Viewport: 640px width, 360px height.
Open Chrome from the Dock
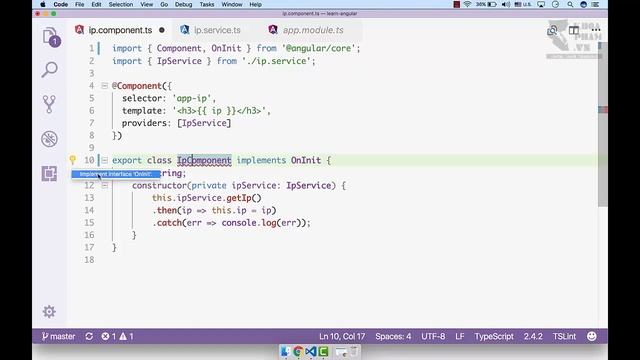[x=298, y=351]
